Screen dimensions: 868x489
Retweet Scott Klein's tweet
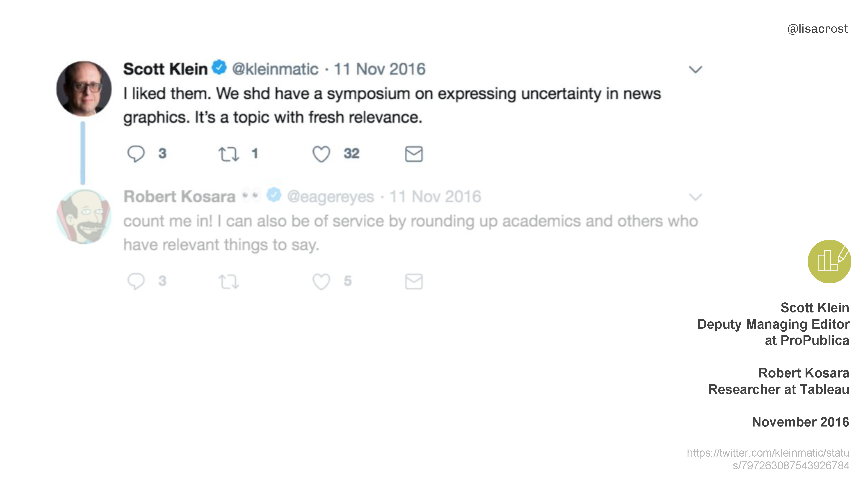click(229, 154)
